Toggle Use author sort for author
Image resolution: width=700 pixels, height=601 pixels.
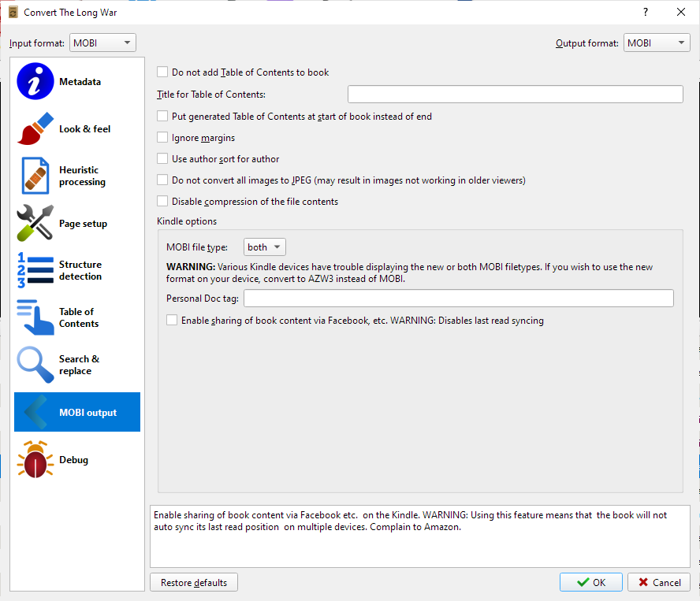162,159
